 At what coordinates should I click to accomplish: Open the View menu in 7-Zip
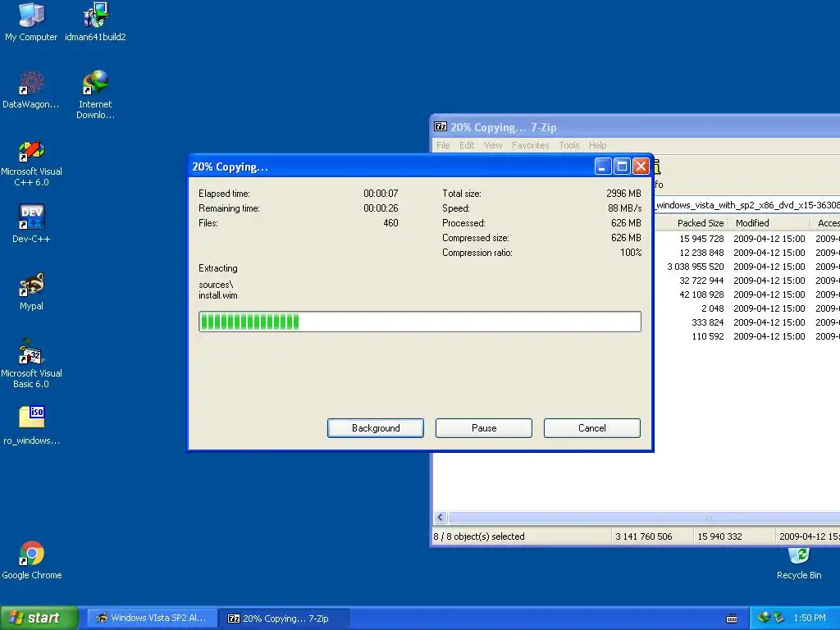click(x=493, y=145)
